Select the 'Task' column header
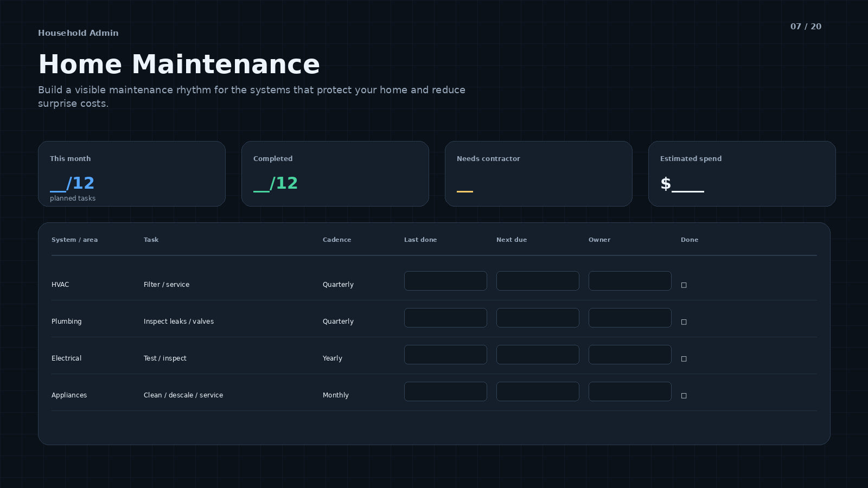868x488 pixels. coord(151,240)
